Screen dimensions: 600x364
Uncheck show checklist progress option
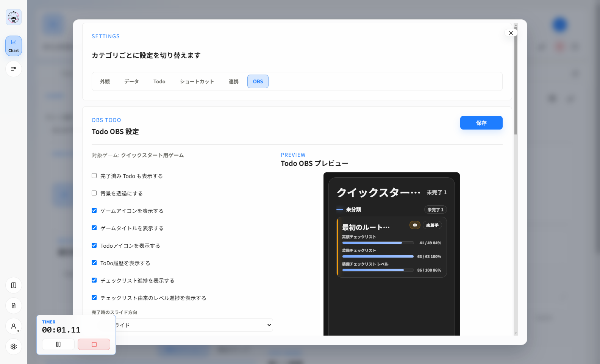tap(94, 280)
